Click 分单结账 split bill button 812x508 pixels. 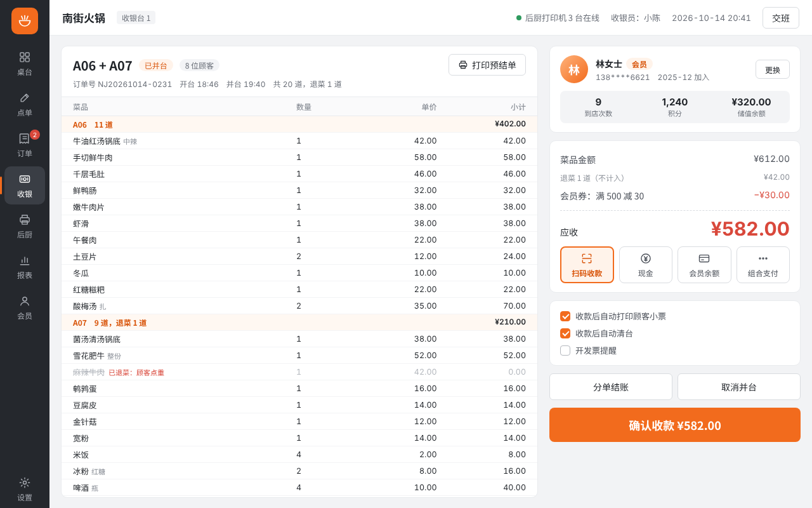pos(611,387)
